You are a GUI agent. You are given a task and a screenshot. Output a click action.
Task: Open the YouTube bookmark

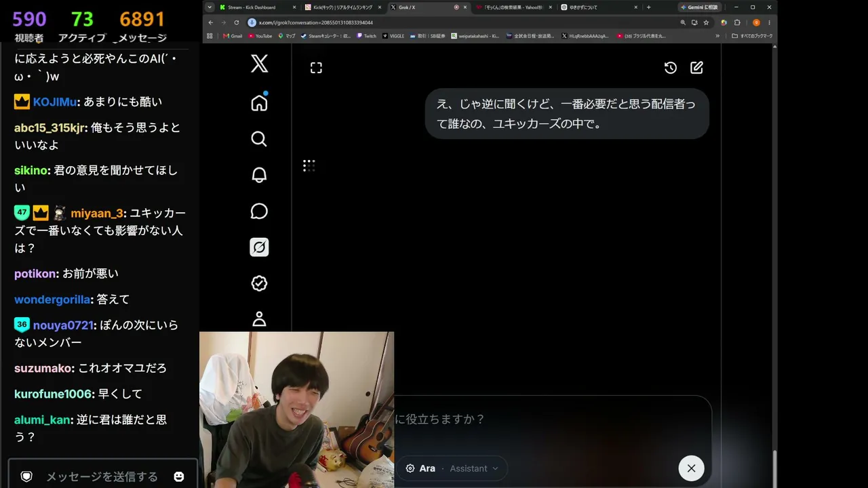click(x=260, y=36)
